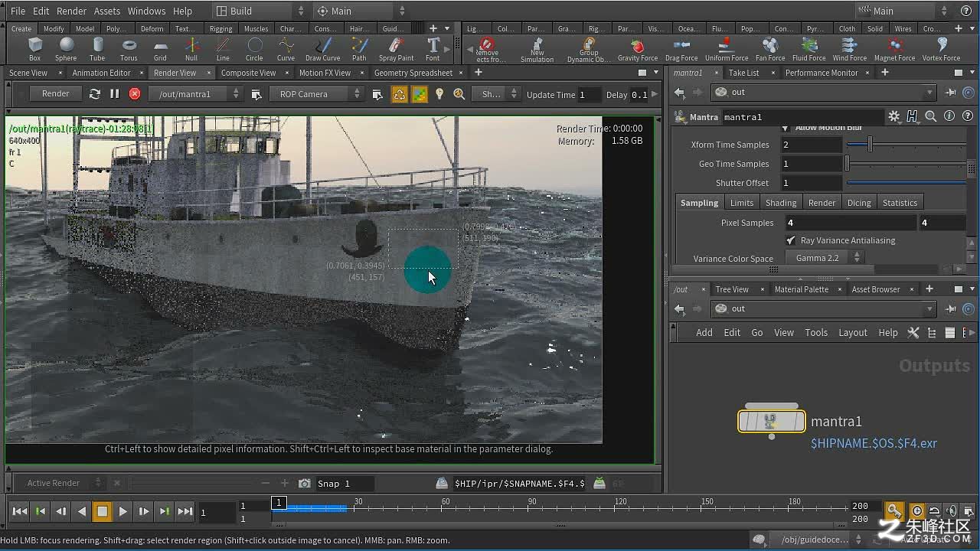Toggle Ray Variance Antialiasing checkbox
Screen dimensions: 980x551
pyautogui.click(x=791, y=240)
